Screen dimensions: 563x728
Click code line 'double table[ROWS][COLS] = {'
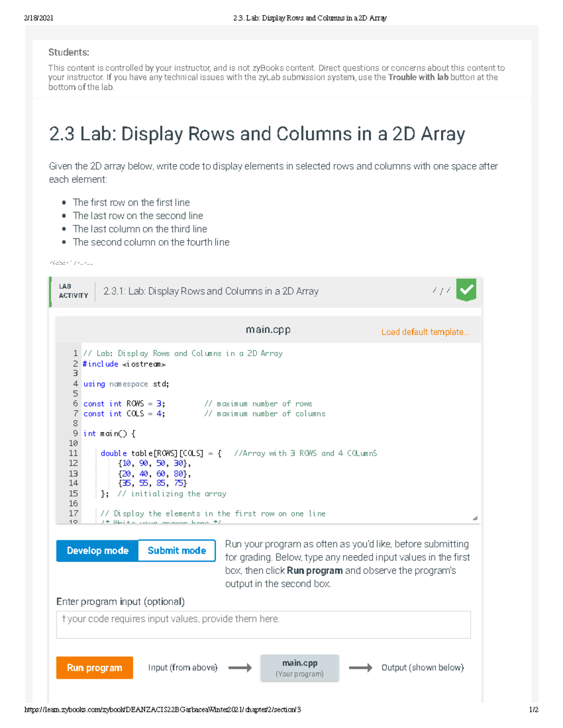[161, 453]
